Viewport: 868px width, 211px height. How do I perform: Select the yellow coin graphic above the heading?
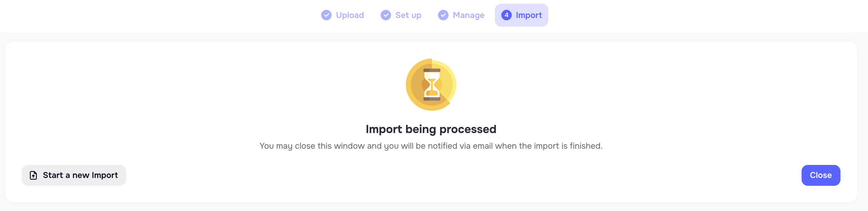coord(431,84)
